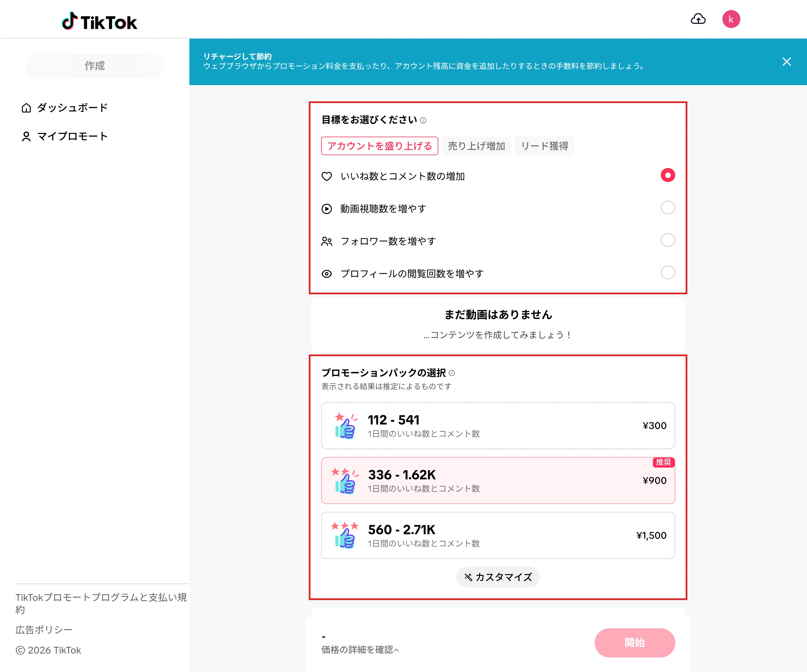Select the いいね数とコメント数の増加 radio button
The height and width of the screenshot is (672, 807).
(x=667, y=175)
